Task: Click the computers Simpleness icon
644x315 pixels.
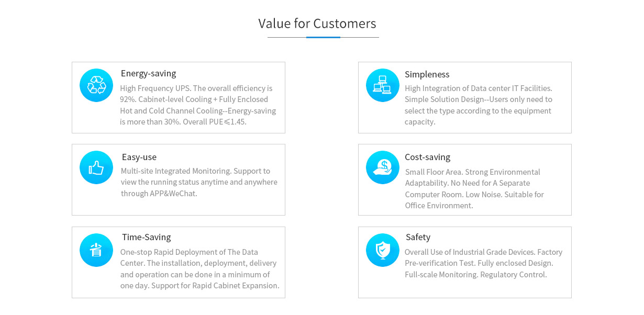Action: (x=383, y=85)
